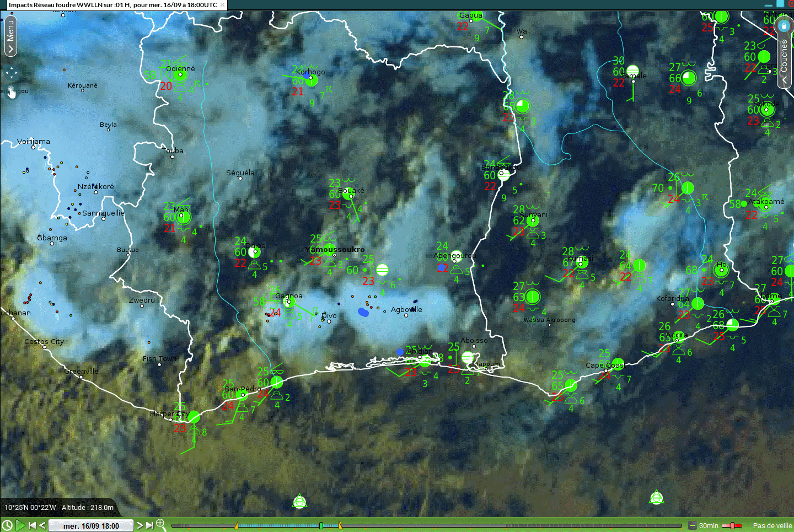Open the clock time-settings icon
Screen dimensions: 794x532
(x=7, y=525)
